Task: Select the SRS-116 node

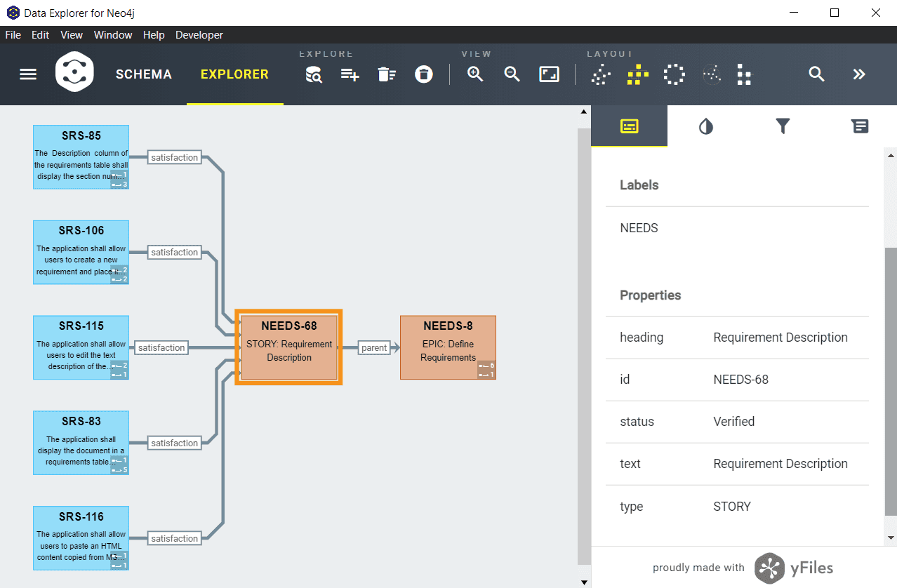Action: [x=81, y=538]
